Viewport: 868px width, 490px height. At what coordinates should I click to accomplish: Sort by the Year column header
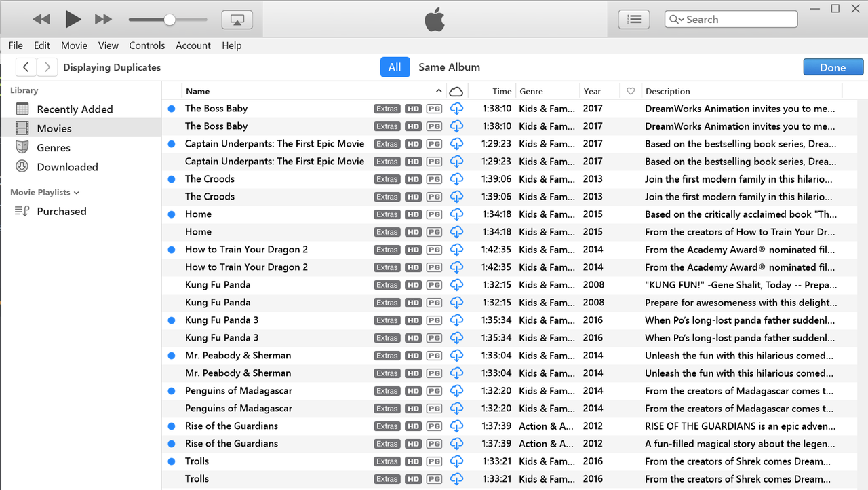coord(592,91)
